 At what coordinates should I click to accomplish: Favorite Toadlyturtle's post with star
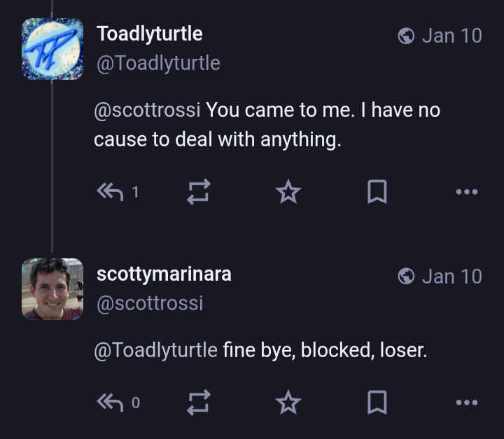288,191
